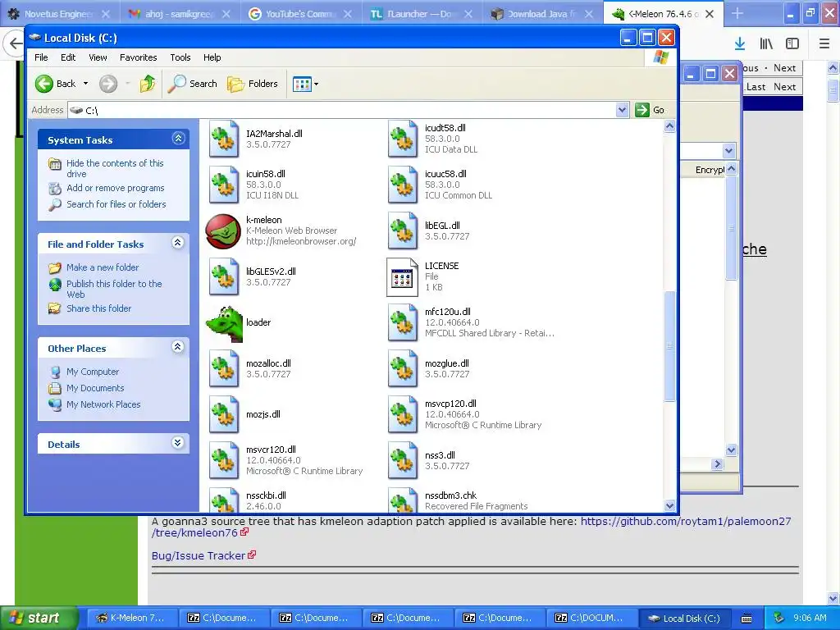Select the mozjs.dll file icon
The width and height of the screenshot is (840, 630).
point(223,414)
